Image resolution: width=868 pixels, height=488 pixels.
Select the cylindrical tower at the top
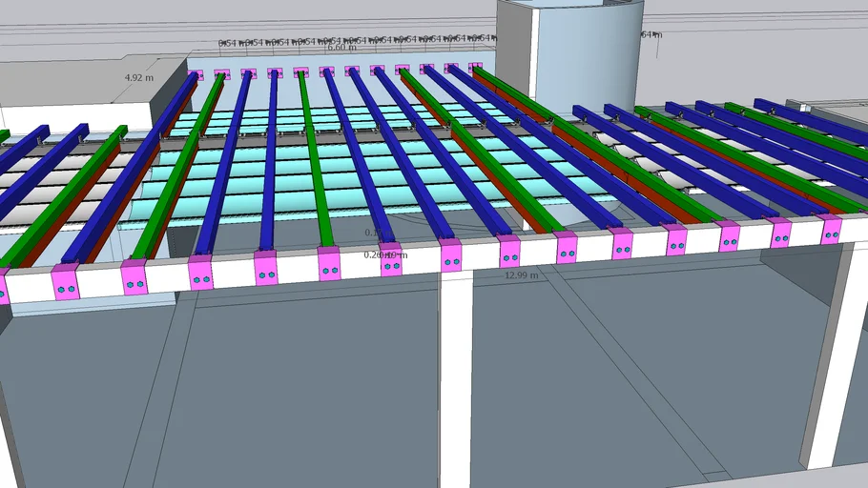(570, 46)
